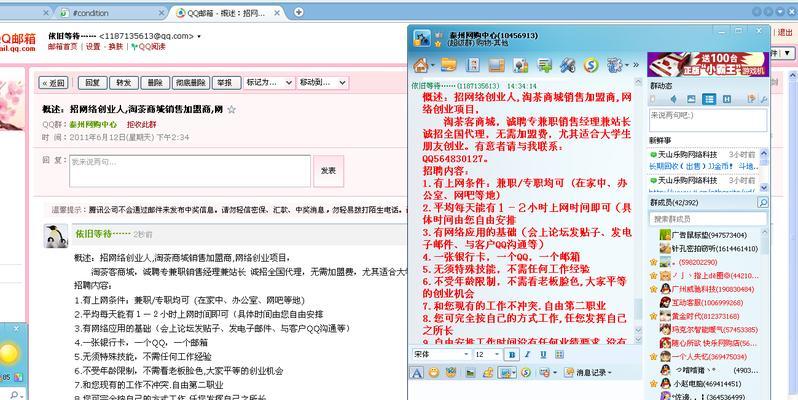Viewport: 798px width, 400px height.
Task: Click the H icon in 群动态 panel
Action: tap(727, 99)
